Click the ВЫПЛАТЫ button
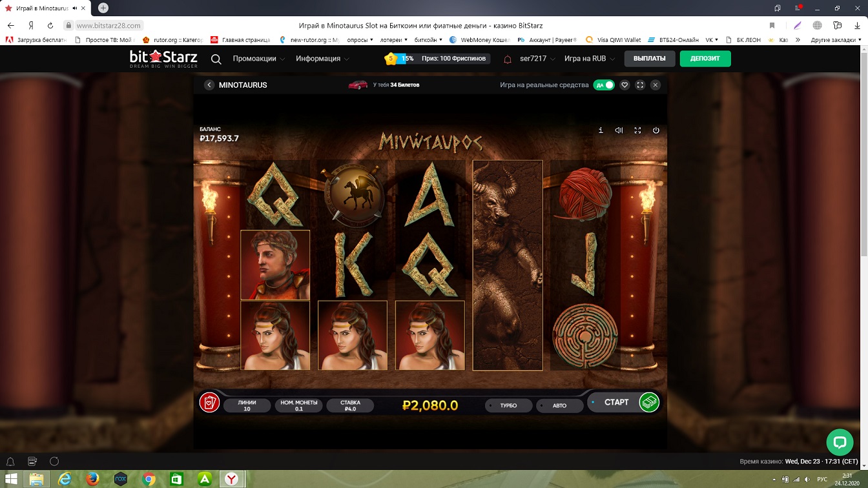Screen dimensions: 868x488 coord(650,59)
